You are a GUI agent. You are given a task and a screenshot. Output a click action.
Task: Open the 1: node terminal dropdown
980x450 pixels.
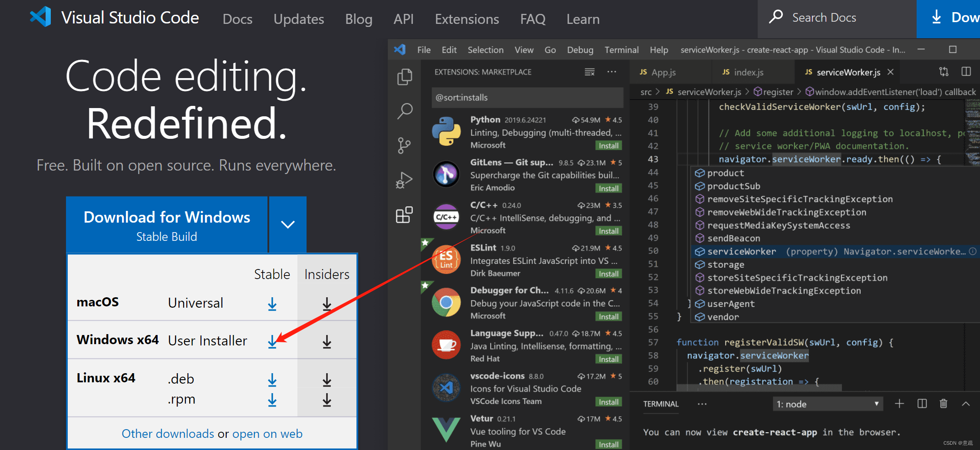coord(828,404)
